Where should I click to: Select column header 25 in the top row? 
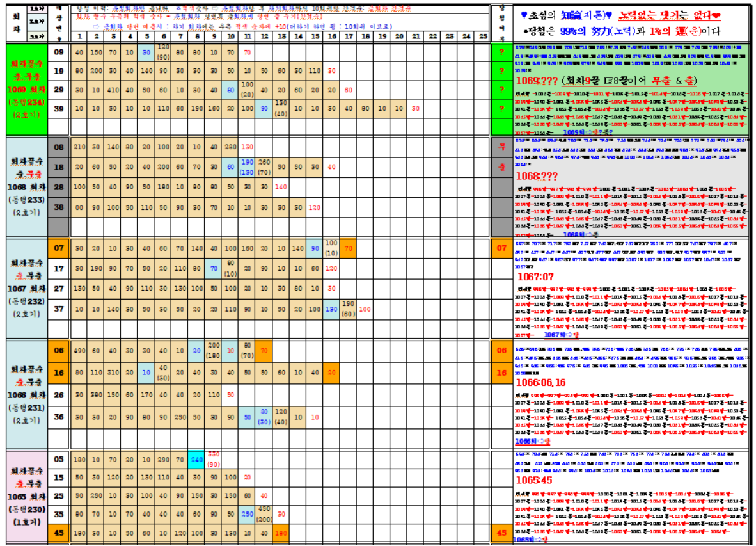483,37
